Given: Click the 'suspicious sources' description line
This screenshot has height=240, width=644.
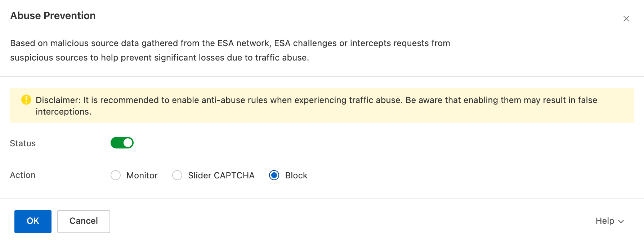Looking at the screenshot, I should [159, 58].
